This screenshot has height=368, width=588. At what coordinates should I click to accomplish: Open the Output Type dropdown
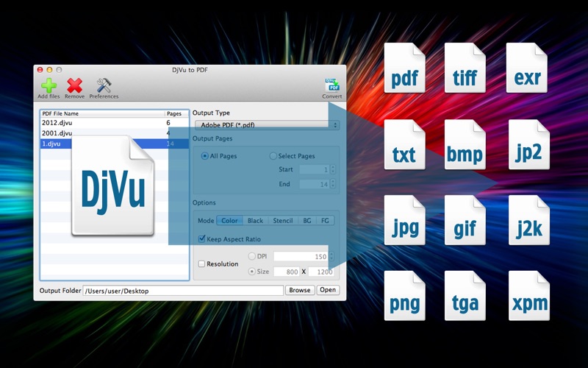pyautogui.click(x=267, y=124)
